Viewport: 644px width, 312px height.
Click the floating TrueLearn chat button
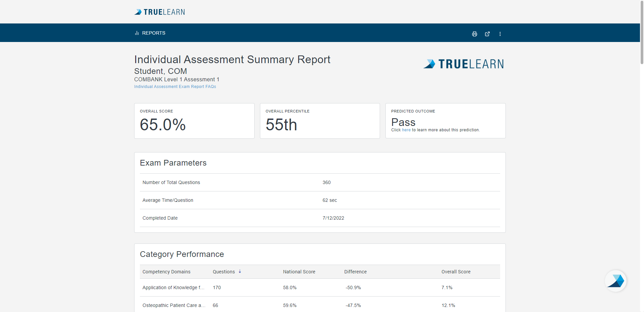pyautogui.click(x=616, y=281)
